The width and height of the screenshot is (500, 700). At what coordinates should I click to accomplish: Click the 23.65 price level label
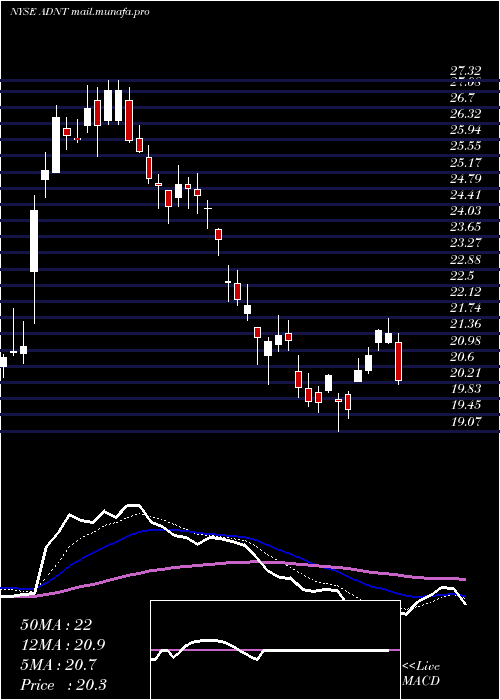[465, 227]
